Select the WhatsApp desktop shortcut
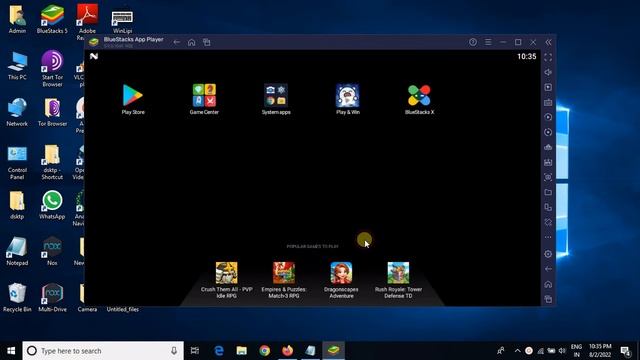The width and height of the screenshot is (640, 360). click(x=52, y=205)
